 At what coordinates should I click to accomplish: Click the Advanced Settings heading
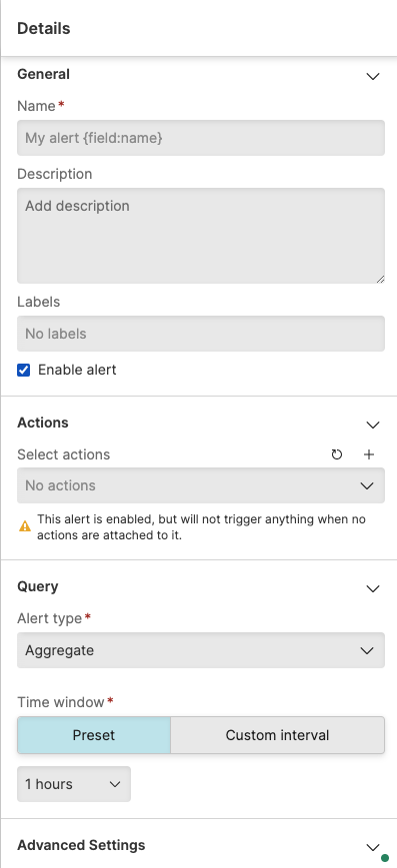81,845
